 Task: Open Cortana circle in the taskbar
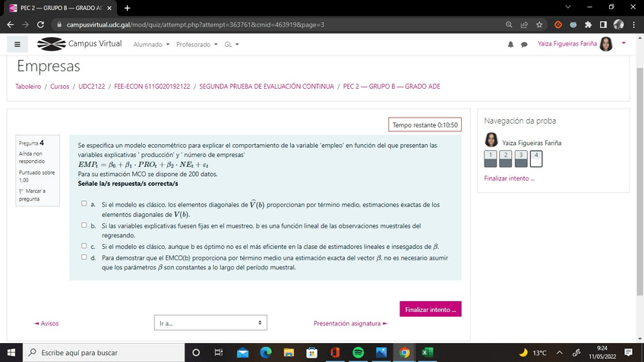click(x=196, y=353)
